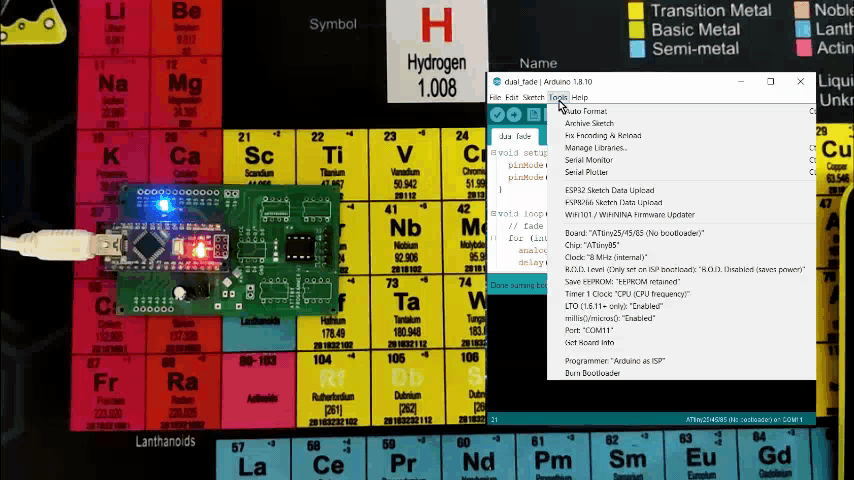
Task: Close the Arduino window
Action: tap(800, 82)
